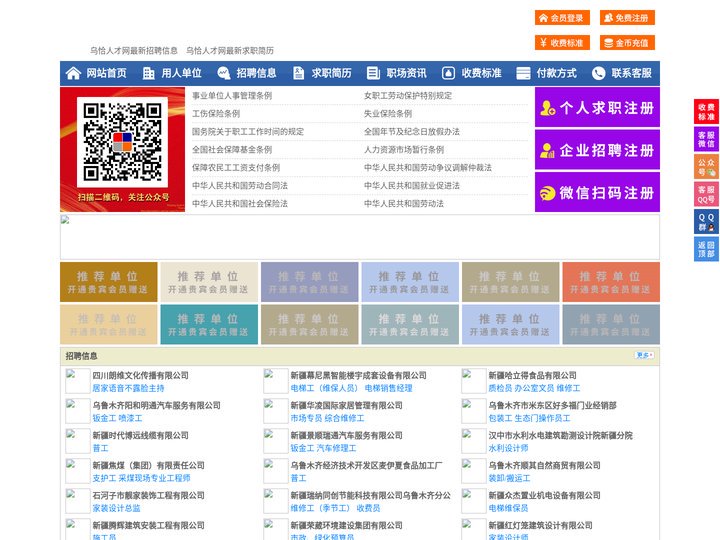Click the card icon beside 付款方式
The image size is (720, 540).
(x=523, y=73)
